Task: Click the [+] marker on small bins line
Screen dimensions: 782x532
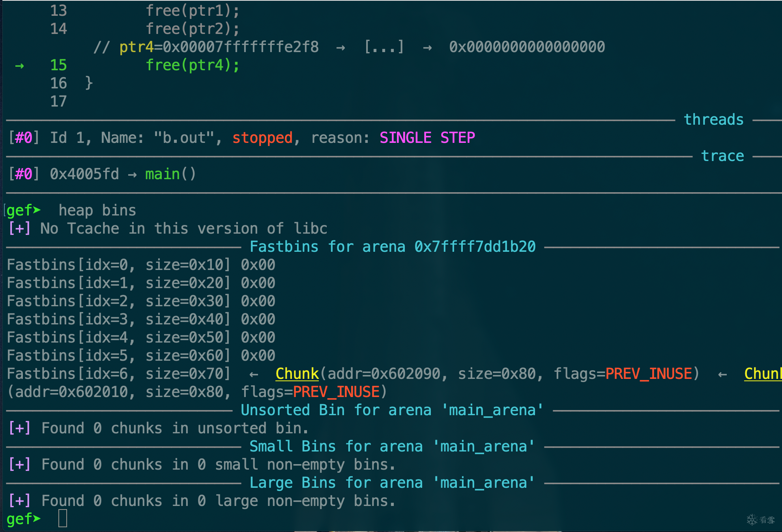Action: pos(20,465)
